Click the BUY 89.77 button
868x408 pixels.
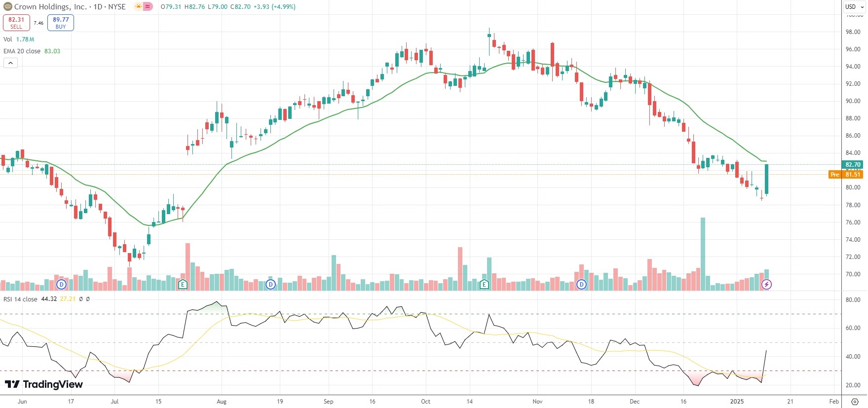pyautogui.click(x=61, y=23)
